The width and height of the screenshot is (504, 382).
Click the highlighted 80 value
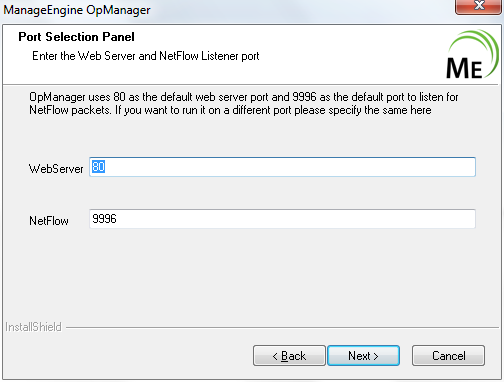coord(98,167)
